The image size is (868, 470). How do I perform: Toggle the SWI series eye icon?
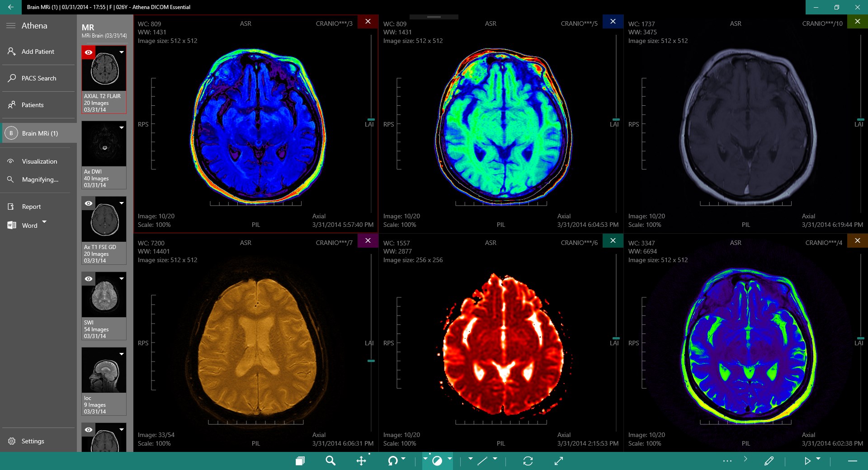[89, 279]
